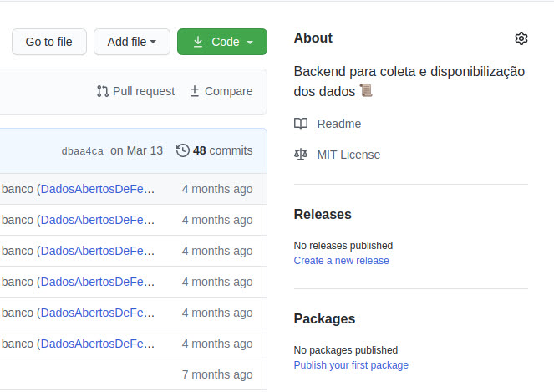Image resolution: width=554 pixels, height=392 pixels.
Task: Open the MIT License link
Action: [x=348, y=155]
